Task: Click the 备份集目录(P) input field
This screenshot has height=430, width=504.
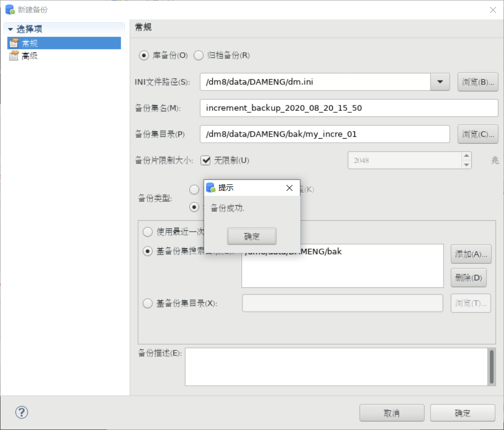Action: tap(325, 134)
